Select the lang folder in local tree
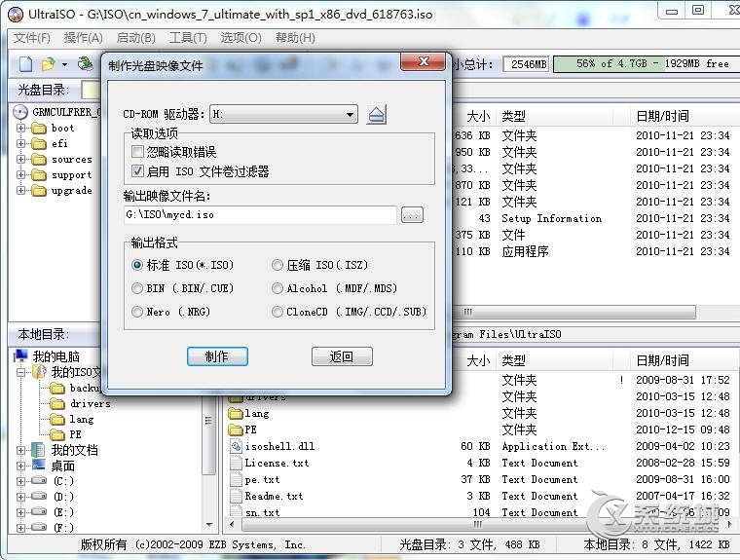 57,420
